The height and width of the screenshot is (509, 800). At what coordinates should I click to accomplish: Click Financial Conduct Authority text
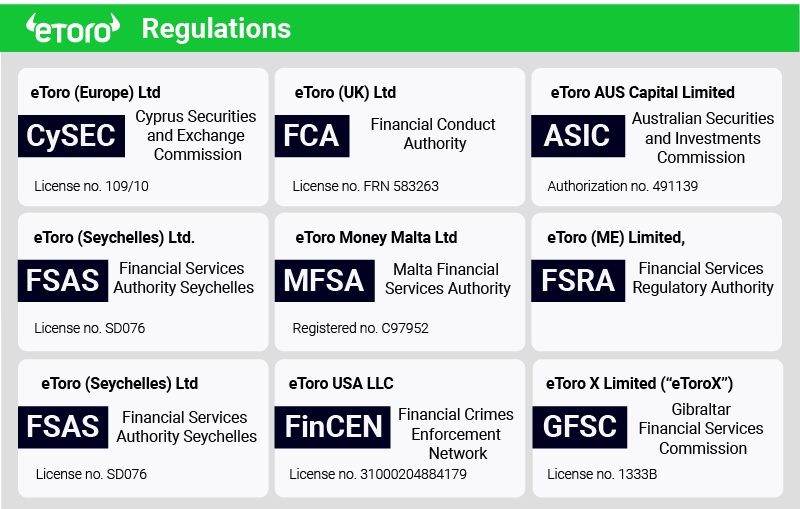433,134
